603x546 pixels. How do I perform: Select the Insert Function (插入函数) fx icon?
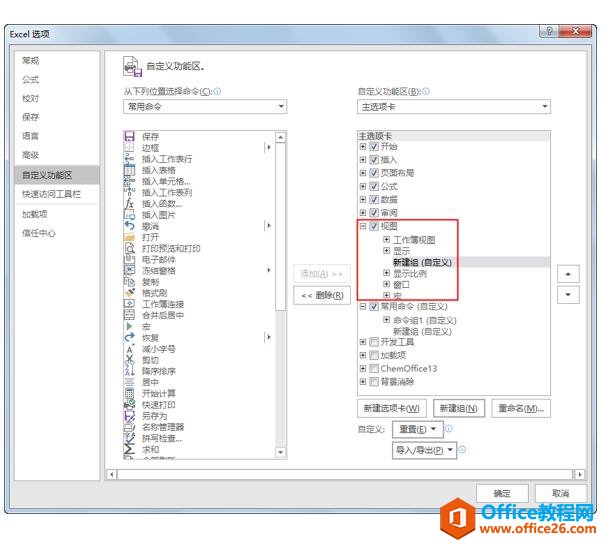pos(129,203)
